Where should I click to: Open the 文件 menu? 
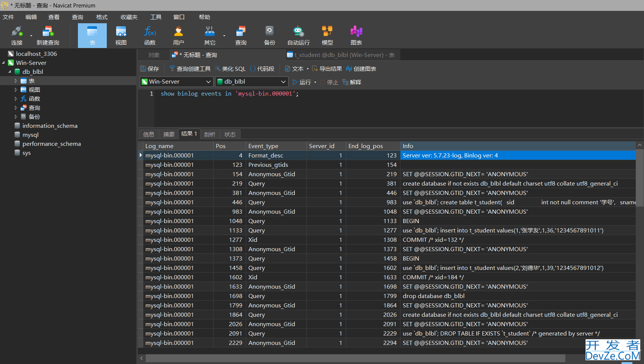click(x=8, y=17)
